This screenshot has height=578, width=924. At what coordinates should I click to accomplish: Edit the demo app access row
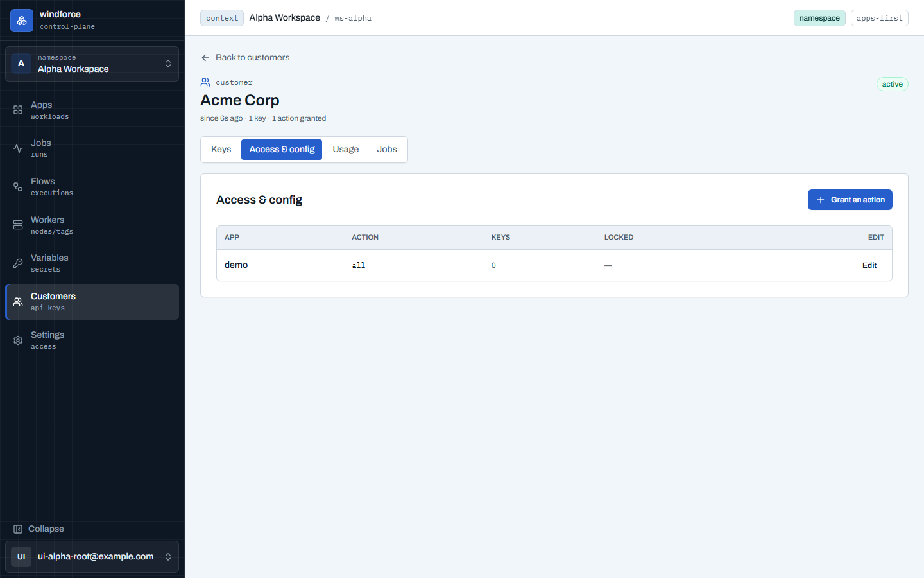pos(869,265)
